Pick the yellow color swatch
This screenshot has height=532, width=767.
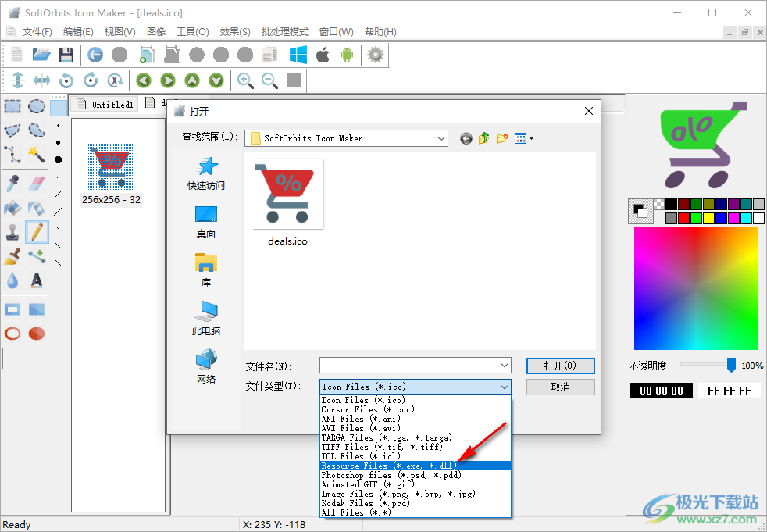pyautogui.click(x=708, y=218)
